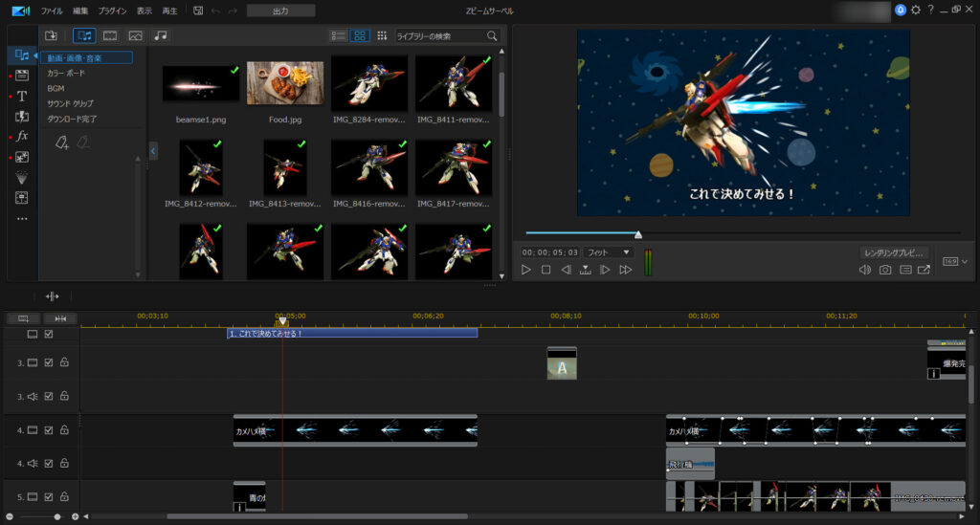This screenshot has height=525, width=980.
Task: Click the preview seek slider handle
Action: click(638, 234)
